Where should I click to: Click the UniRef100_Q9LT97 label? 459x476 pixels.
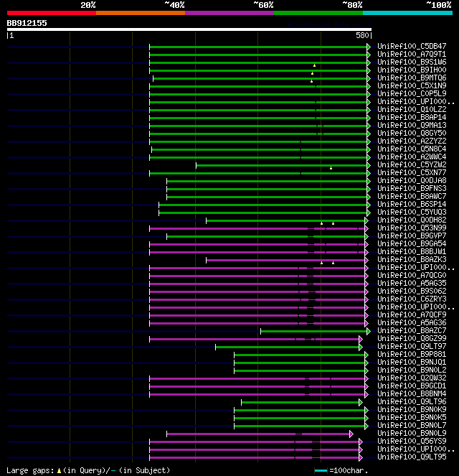click(412, 346)
